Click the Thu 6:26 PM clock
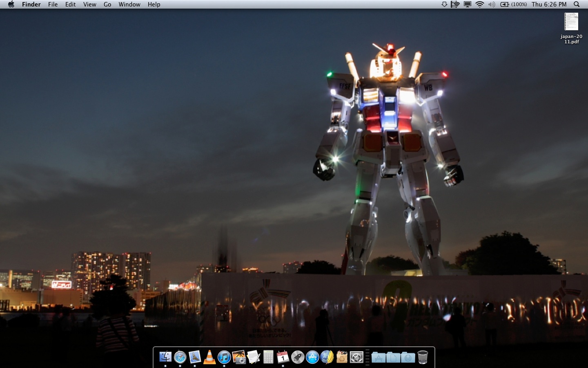The image size is (588, 368). coord(549,4)
